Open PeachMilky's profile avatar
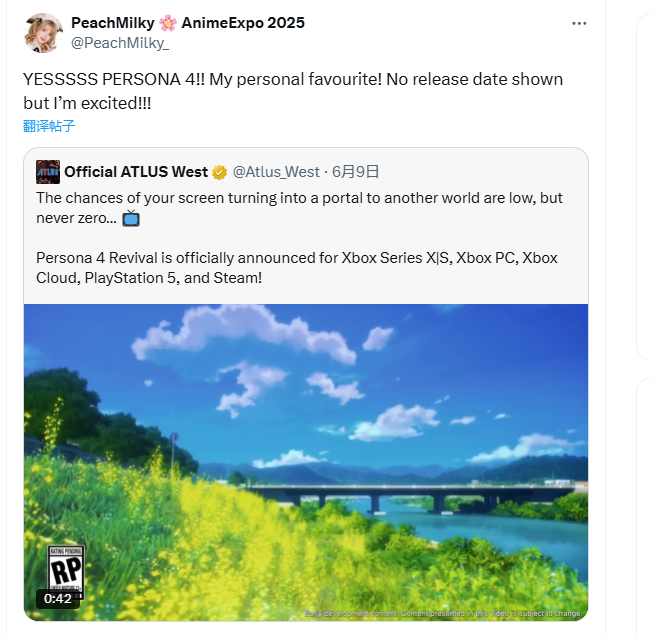 (x=44, y=33)
